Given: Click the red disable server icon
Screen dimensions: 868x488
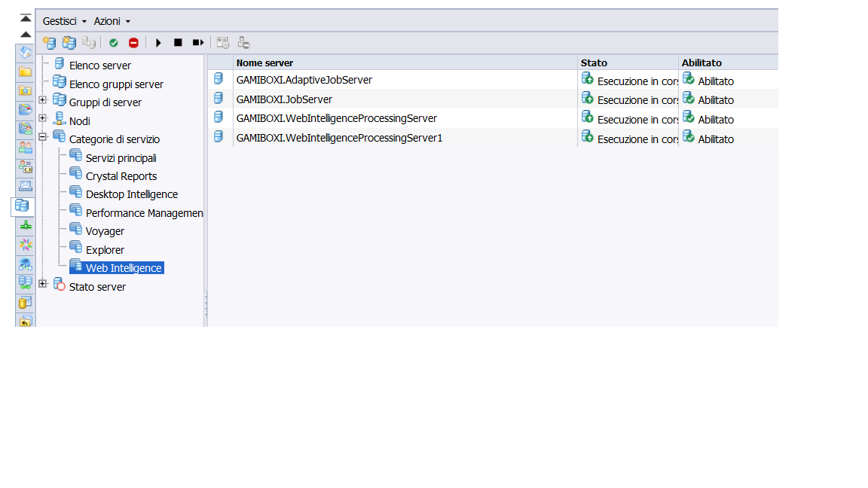Looking at the screenshot, I should coord(133,43).
